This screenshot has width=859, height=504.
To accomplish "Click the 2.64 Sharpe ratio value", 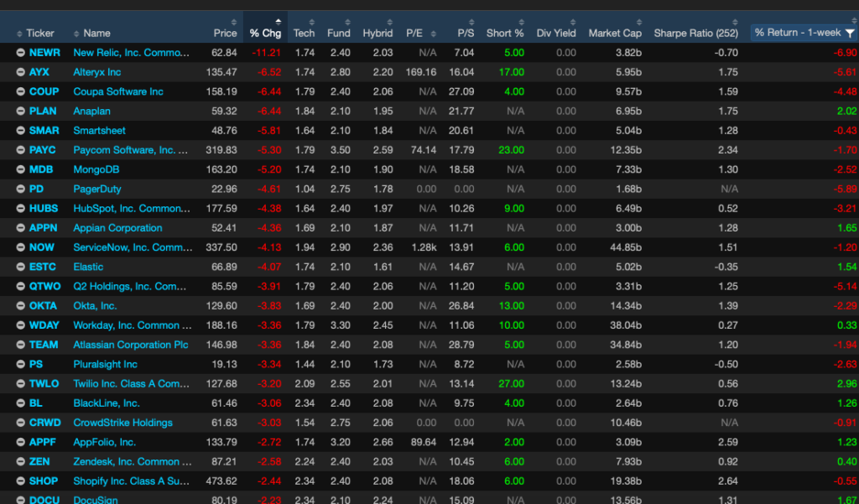I will pos(728,481).
